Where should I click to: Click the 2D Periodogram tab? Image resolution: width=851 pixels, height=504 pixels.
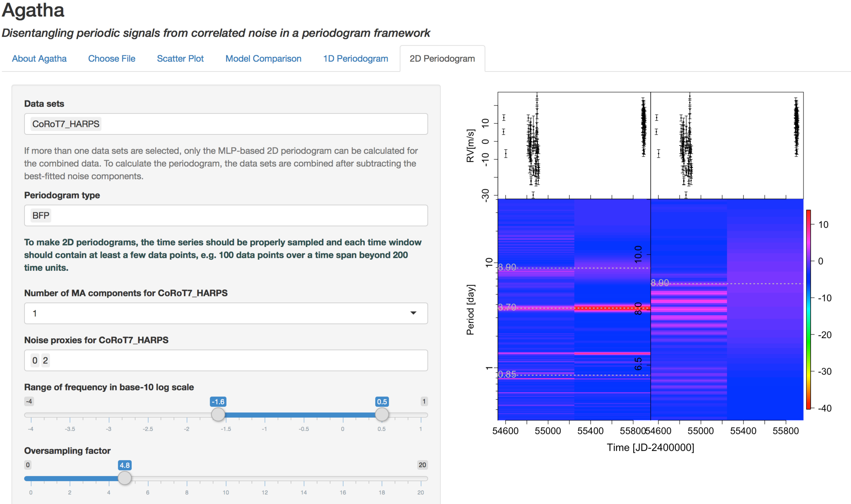pyautogui.click(x=442, y=58)
